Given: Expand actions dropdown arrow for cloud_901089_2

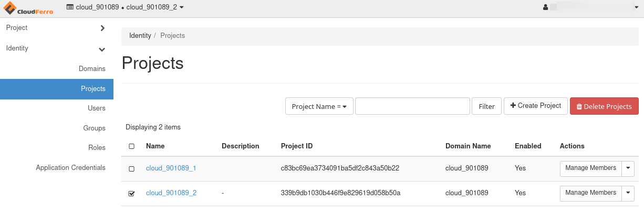Looking at the screenshot, I should [628, 193].
